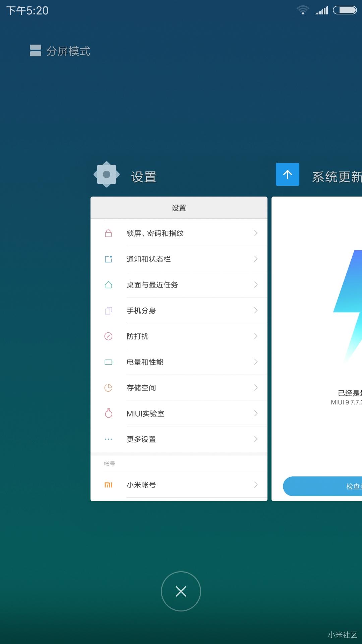Expand 通知和状态栏 using its chevron
362x644 pixels.
click(x=256, y=259)
